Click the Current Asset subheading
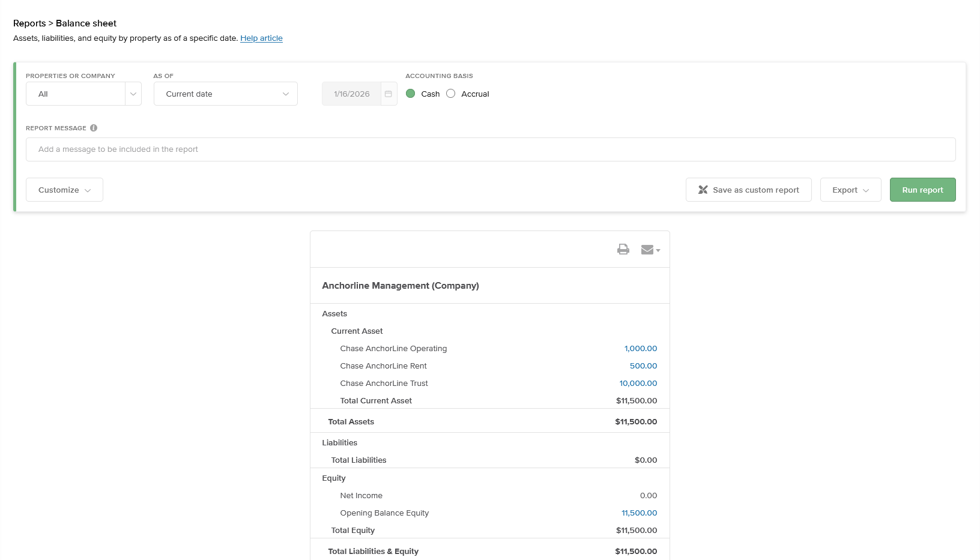Screen dimensions: 980x560 [357, 331]
